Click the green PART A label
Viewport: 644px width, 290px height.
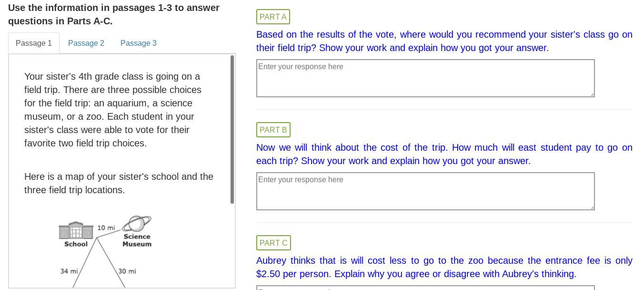(x=273, y=17)
